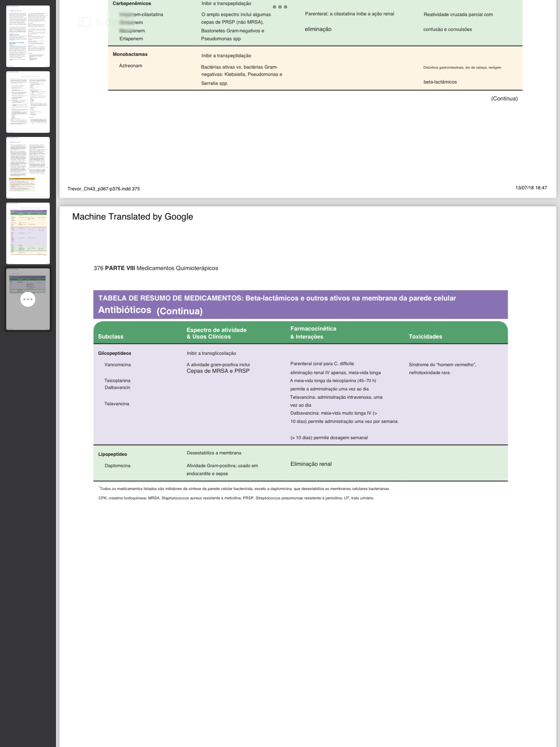
Task: Click 'Eliminação renal' in Daptomicina row
Action: tap(311, 464)
